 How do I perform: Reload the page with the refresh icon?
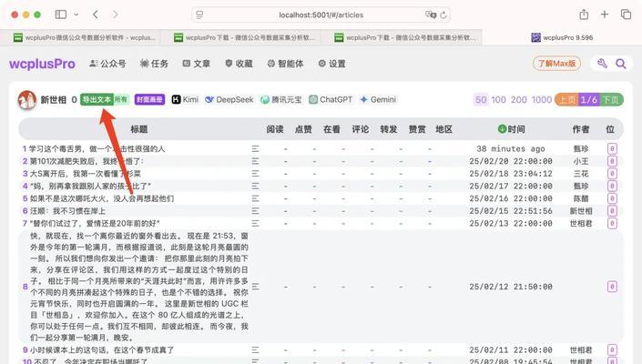pyautogui.click(x=443, y=15)
